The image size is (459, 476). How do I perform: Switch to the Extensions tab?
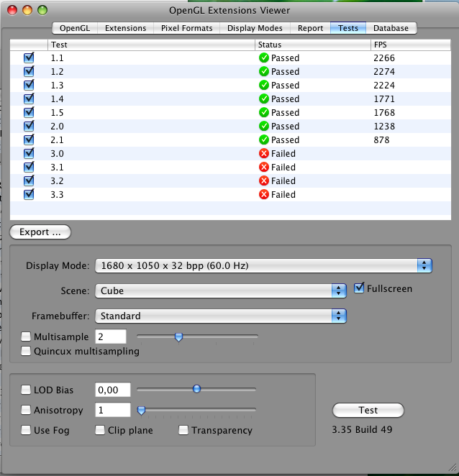[125, 28]
